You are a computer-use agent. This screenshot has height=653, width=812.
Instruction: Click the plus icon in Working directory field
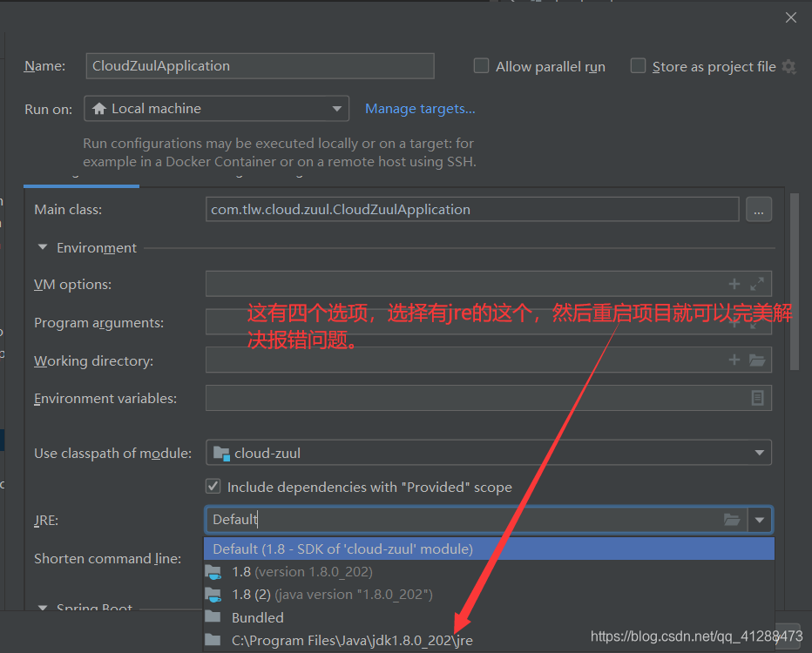click(x=734, y=360)
